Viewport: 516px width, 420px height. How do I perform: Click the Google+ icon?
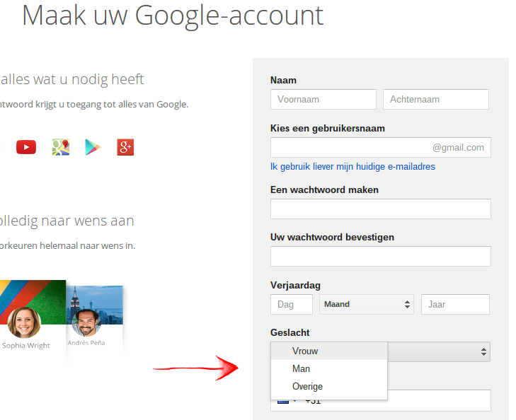tap(125, 147)
